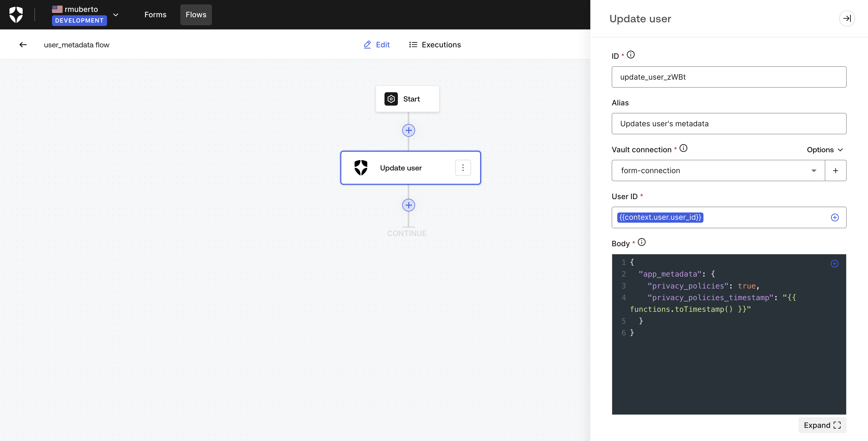Click the Auth0 shield logo in top bar
The width and height of the screenshot is (868, 441).
point(16,15)
